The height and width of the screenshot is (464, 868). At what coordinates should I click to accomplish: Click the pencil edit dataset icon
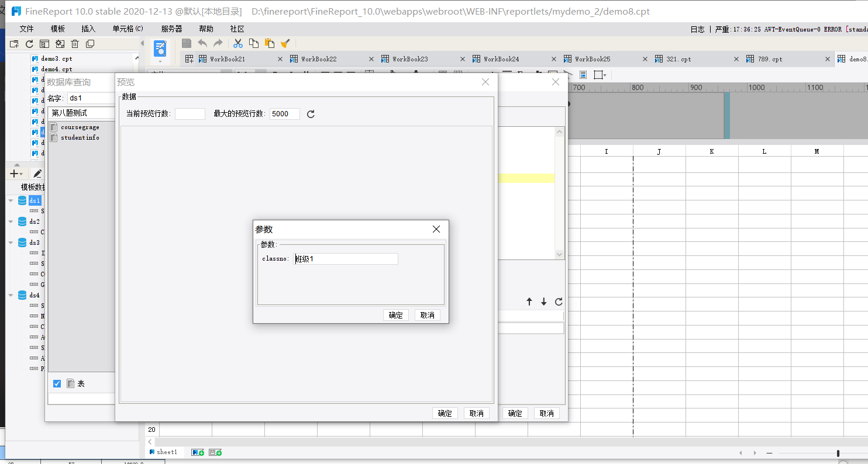(x=37, y=174)
